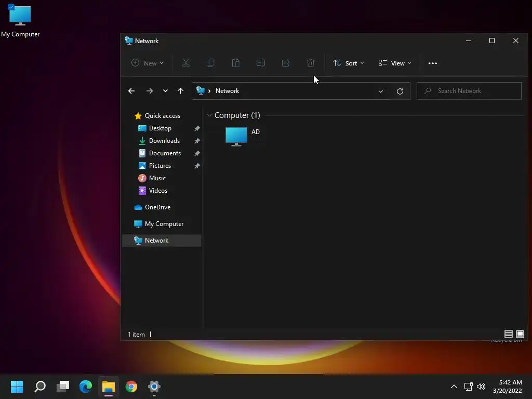The width and height of the screenshot is (532, 399).
Task: Collapse the Computer (1) group
Action: coord(209,115)
